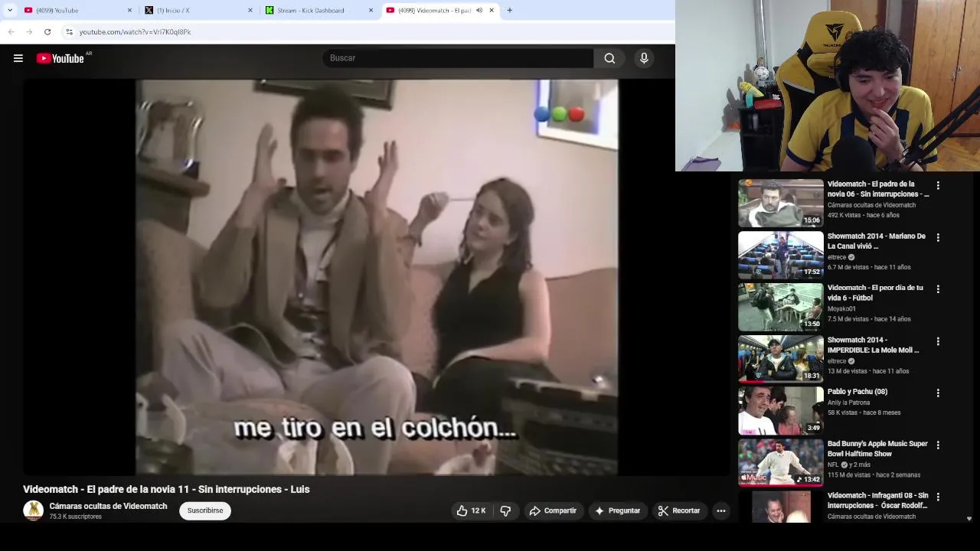Screen dimensions: 980x551
Task: Open thumbnail of El padre de la novia 06
Action: (x=780, y=204)
